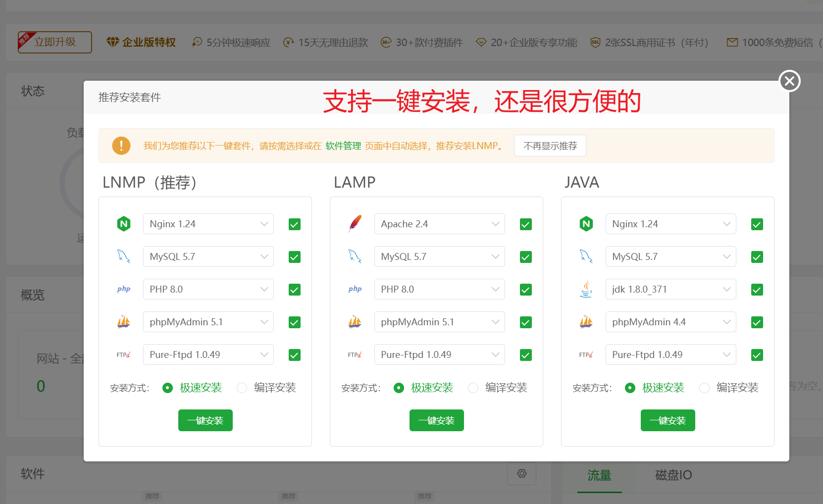This screenshot has height=504, width=823.
Task: Click the LNMP（推荐）heading
Action: (150, 182)
